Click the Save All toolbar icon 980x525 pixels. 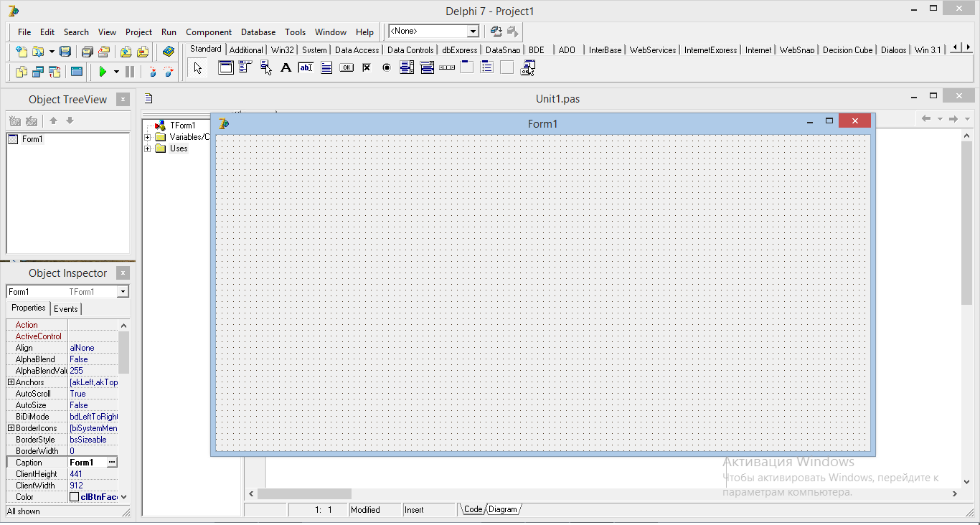pos(87,52)
